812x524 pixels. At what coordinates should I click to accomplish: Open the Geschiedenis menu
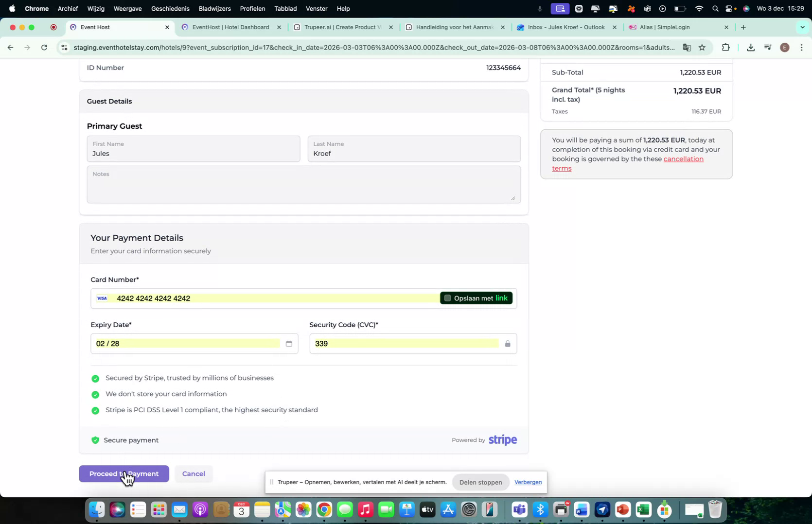[x=170, y=8]
